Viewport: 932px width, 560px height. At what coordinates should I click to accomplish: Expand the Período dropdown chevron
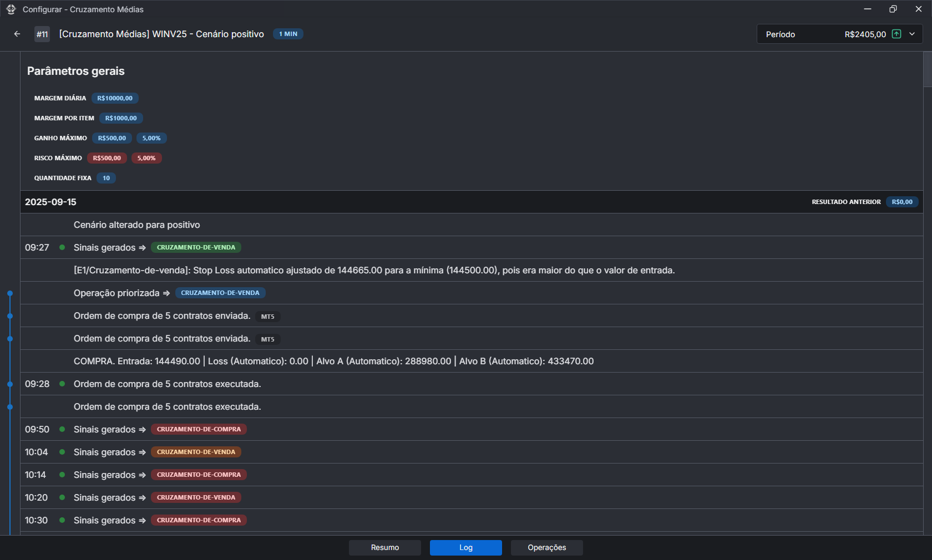point(912,34)
